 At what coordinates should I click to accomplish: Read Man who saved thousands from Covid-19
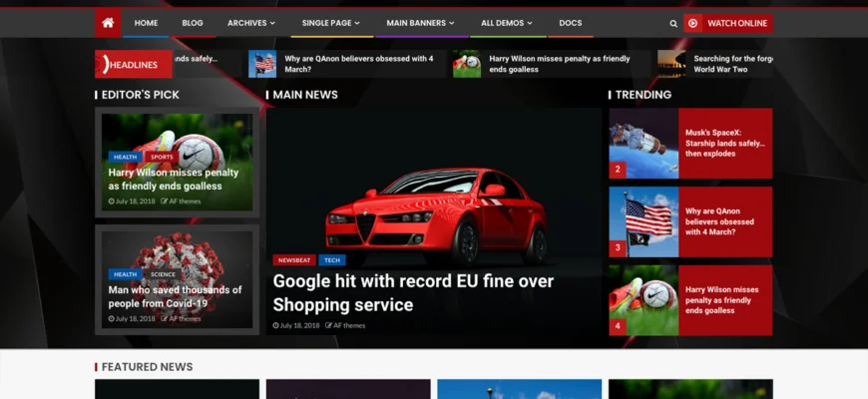tap(175, 296)
